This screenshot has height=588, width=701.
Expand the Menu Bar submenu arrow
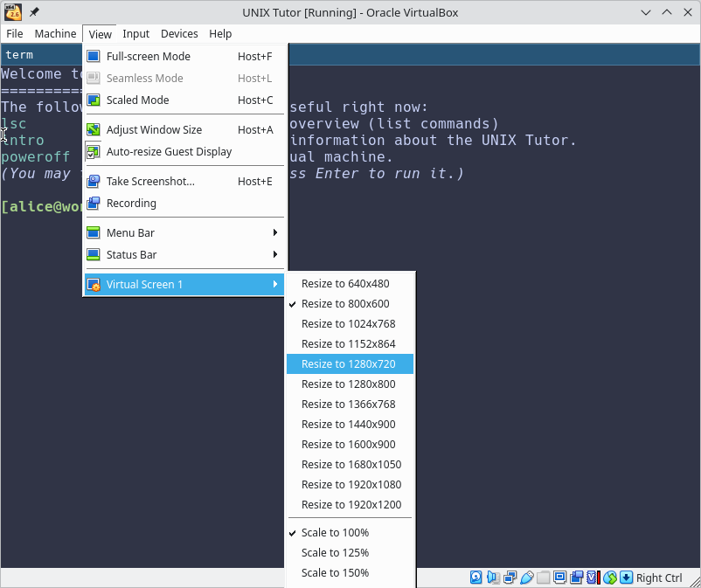coord(275,232)
